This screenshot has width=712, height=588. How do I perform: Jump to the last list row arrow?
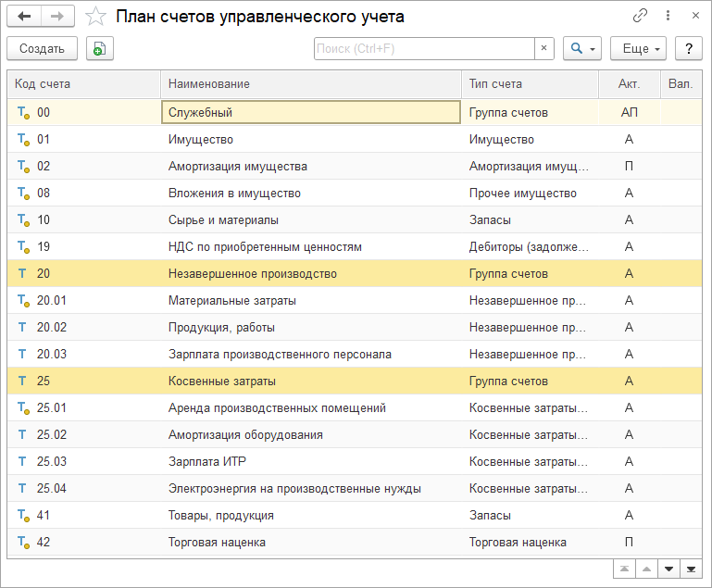691,569
